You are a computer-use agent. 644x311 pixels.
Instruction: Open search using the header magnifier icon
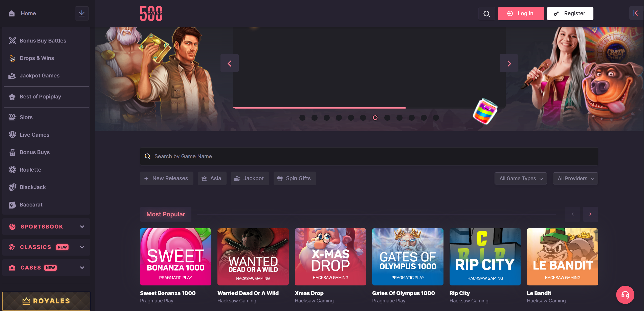point(486,13)
